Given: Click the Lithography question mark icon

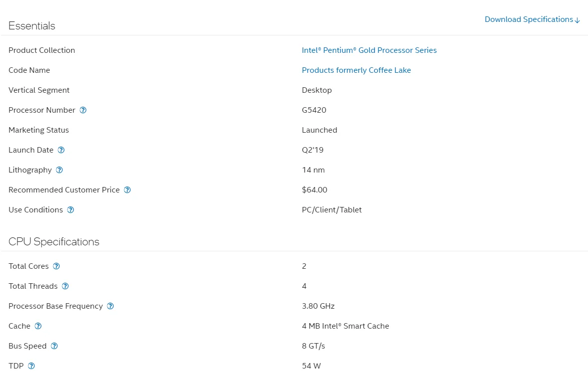Looking at the screenshot, I should click(x=59, y=170).
